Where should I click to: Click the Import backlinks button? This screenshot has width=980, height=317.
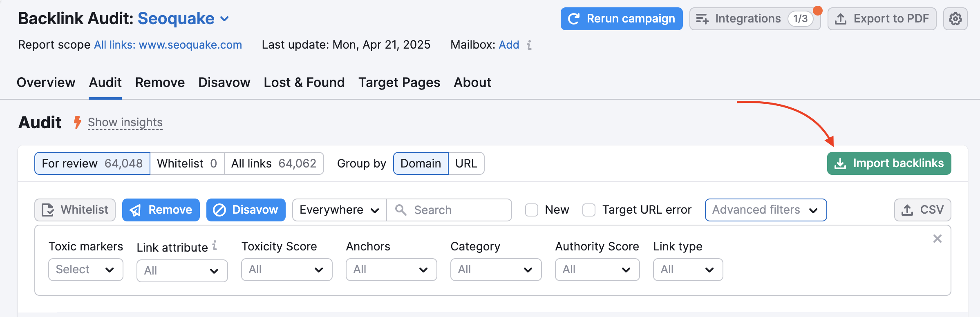(x=889, y=163)
